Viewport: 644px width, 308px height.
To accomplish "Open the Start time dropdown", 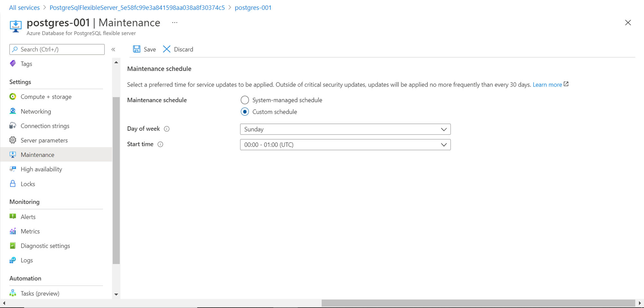I will 345,145.
